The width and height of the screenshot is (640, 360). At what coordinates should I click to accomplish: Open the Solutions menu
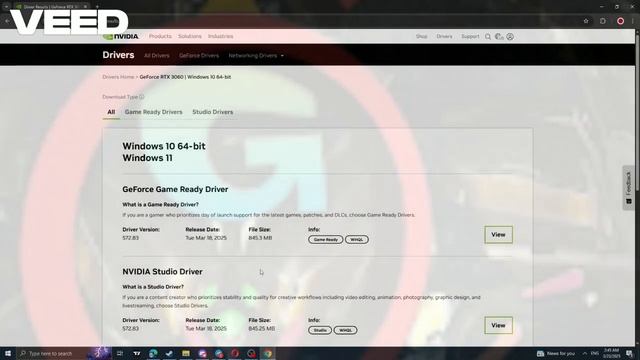[190, 36]
